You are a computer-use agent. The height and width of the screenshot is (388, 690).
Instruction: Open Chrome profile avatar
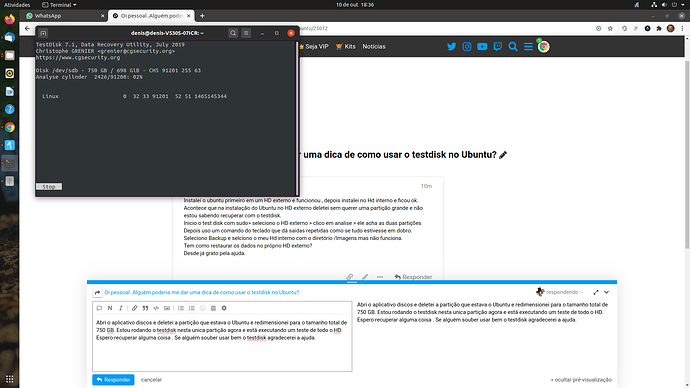(x=670, y=29)
